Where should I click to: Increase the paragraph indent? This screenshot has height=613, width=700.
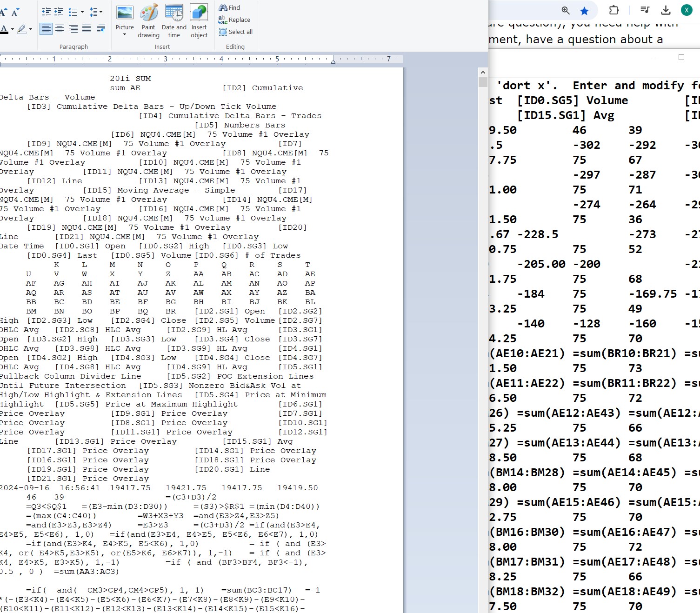(x=59, y=12)
